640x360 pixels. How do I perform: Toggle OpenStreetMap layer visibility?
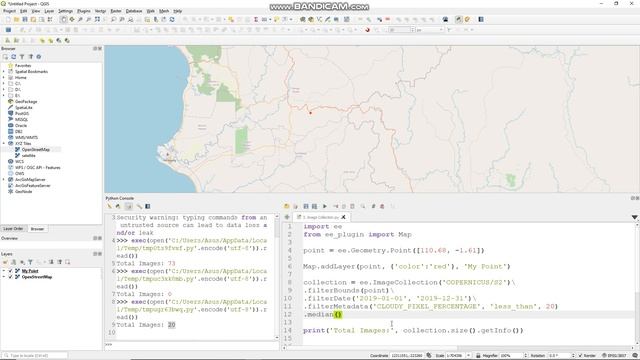click(11, 277)
